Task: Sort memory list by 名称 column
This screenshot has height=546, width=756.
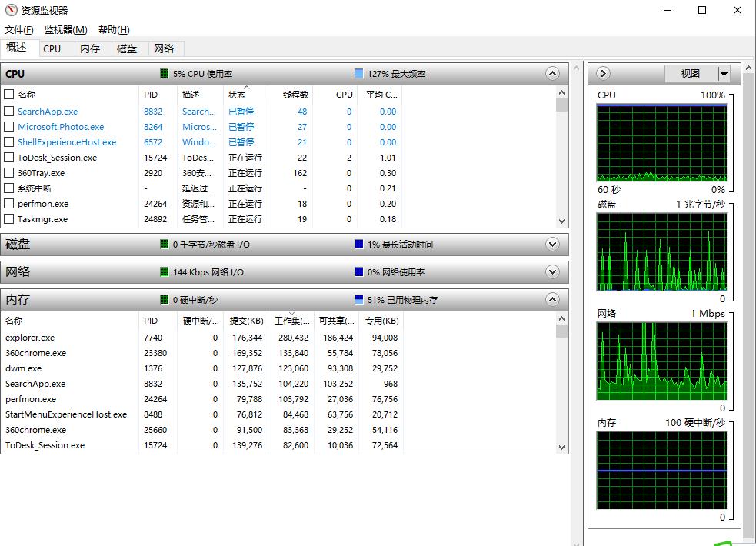Action: tap(70, 321)
